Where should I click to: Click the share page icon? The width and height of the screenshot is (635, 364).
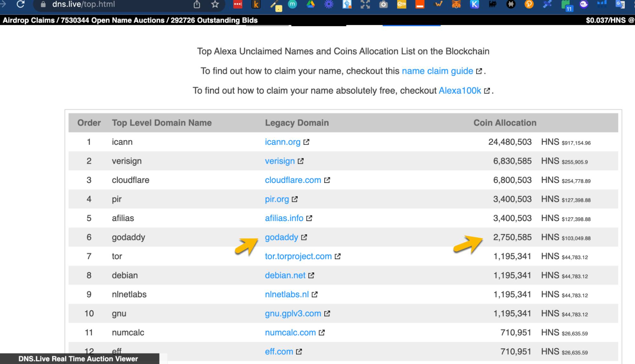coord(197,4)
